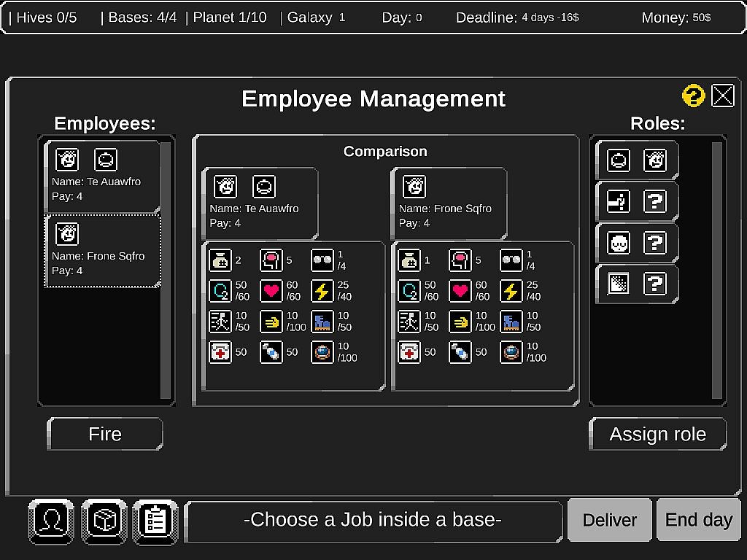Click Frone Sqfro's oxygen O2 stat icon
Image resolution: width=747 pixels, height=560 pixels.
coord(409,290)
